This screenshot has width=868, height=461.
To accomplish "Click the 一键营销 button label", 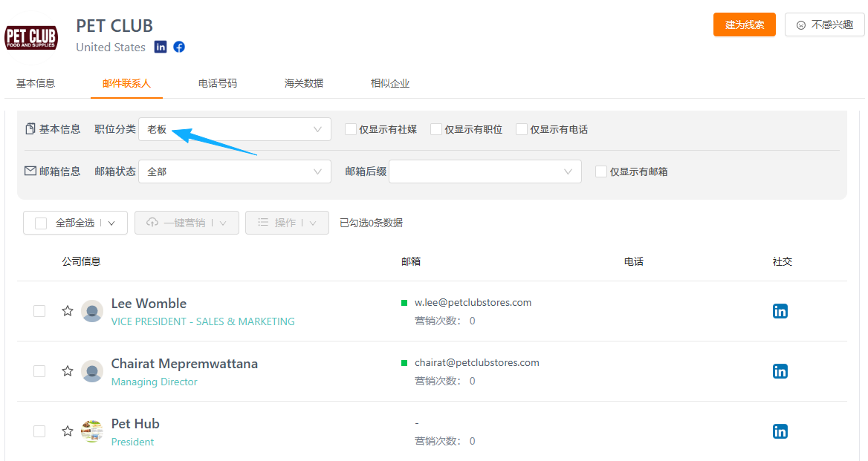I will point(184,223).
